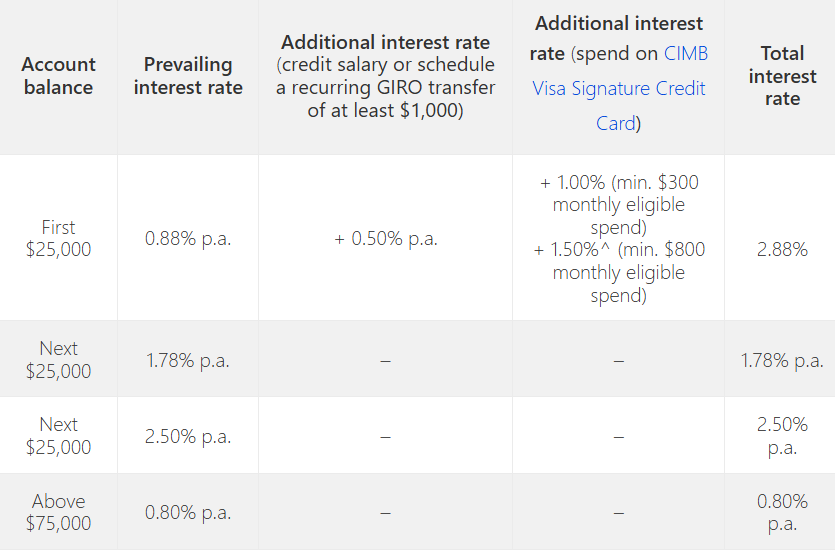Click the 0.80% p.a. prevailing rate cell

click(188, 512)
